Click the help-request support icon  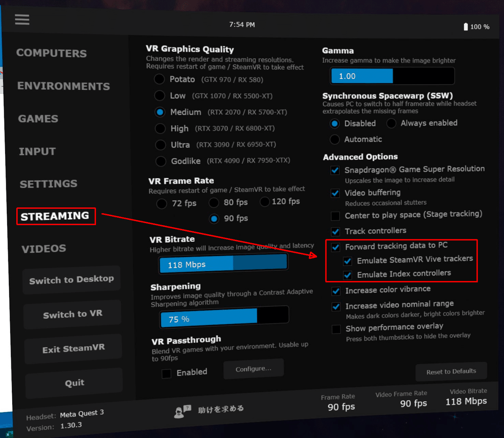[x=182, y=411]
